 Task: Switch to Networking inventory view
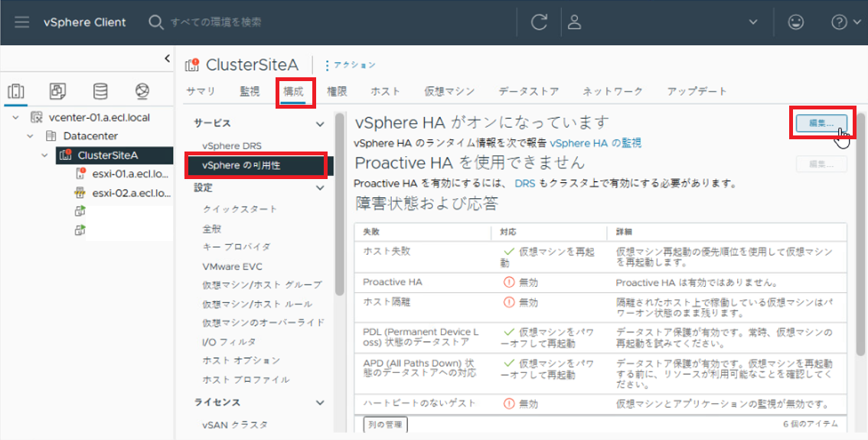[x=142, y=92]
